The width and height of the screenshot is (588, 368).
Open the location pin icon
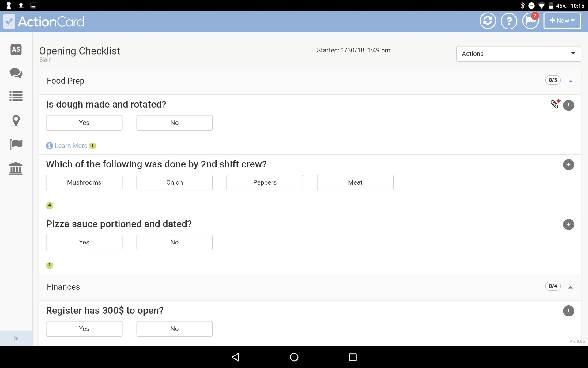click(x=16, y=120)
